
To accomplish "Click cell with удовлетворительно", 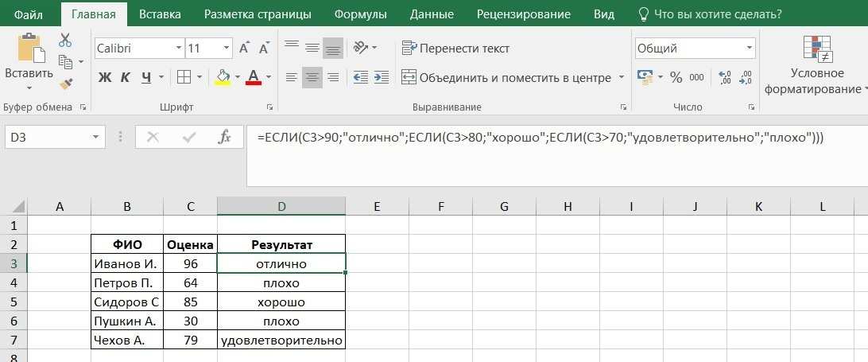I will tap(281, 341).
